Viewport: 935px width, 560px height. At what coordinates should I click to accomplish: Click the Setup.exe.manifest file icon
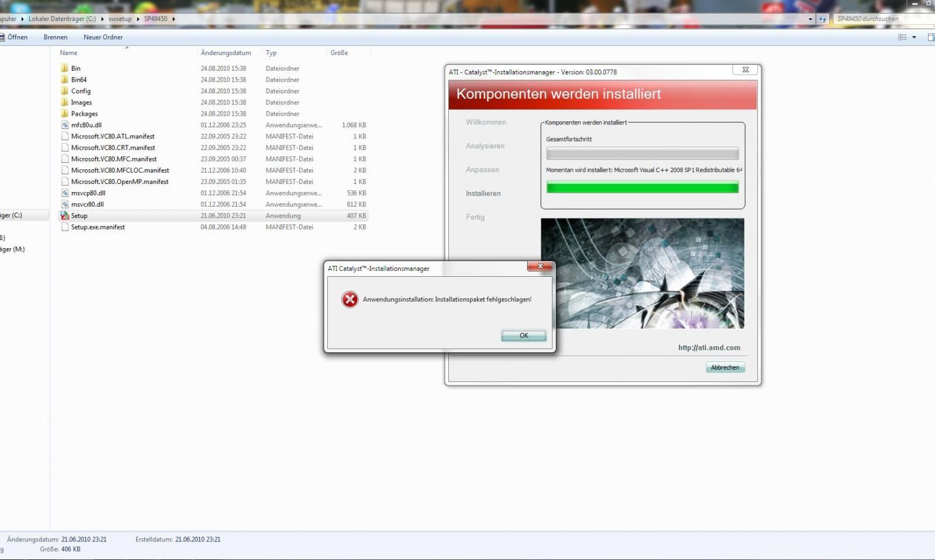tap(64, 227)
